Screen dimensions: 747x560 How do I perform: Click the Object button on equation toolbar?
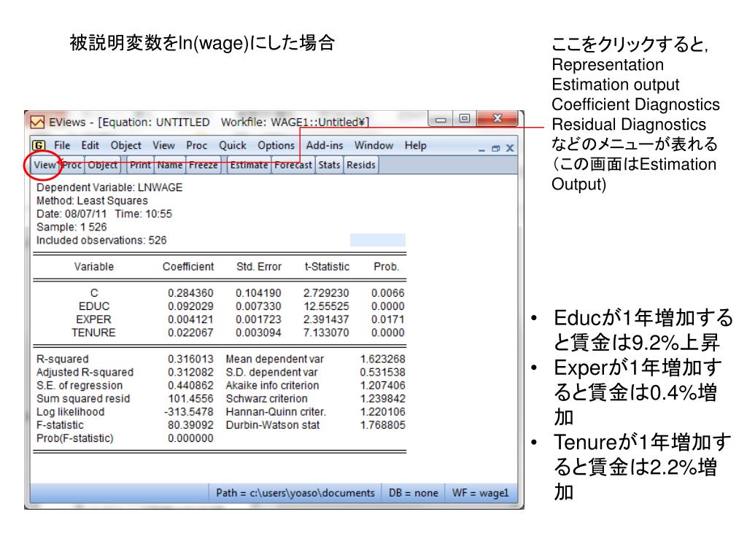click(x=102, y=166)
